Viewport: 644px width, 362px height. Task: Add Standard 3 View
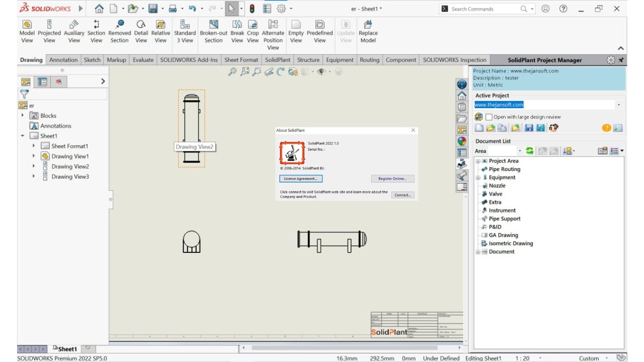tap(185, 31)
